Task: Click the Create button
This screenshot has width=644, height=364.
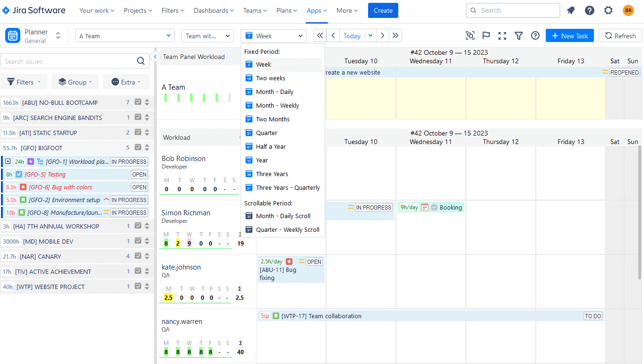Action: 383,10
